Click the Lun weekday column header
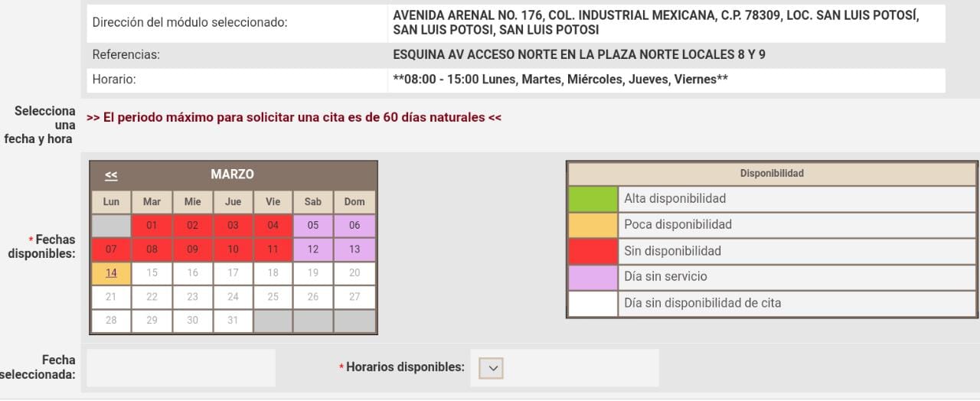The width and height of the screenshot is (980, 401). (x=111, y=202)
